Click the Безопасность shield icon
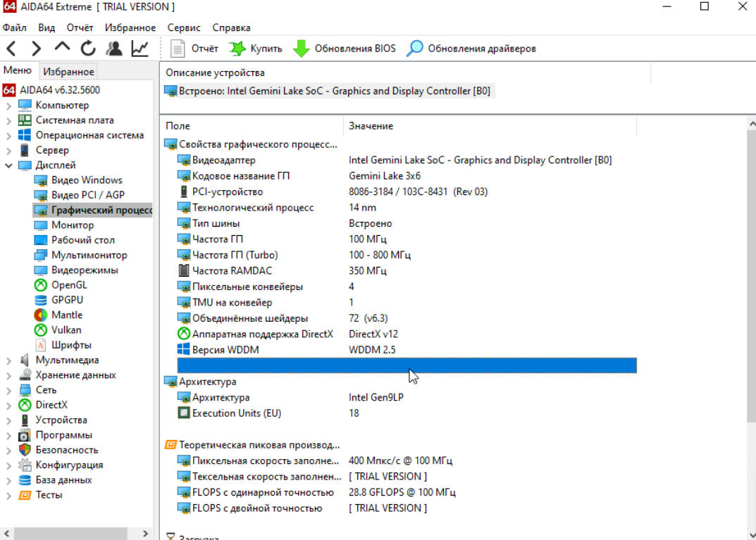 tap(25, 450)
